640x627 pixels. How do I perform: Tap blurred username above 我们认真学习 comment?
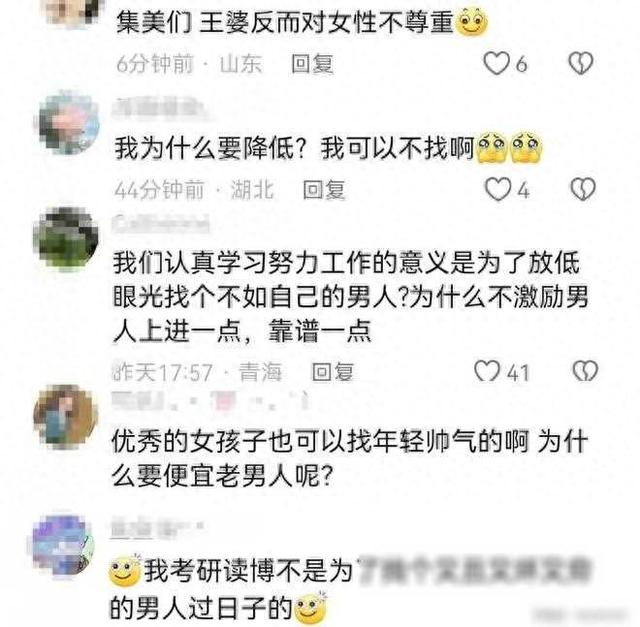pos(161,223)
